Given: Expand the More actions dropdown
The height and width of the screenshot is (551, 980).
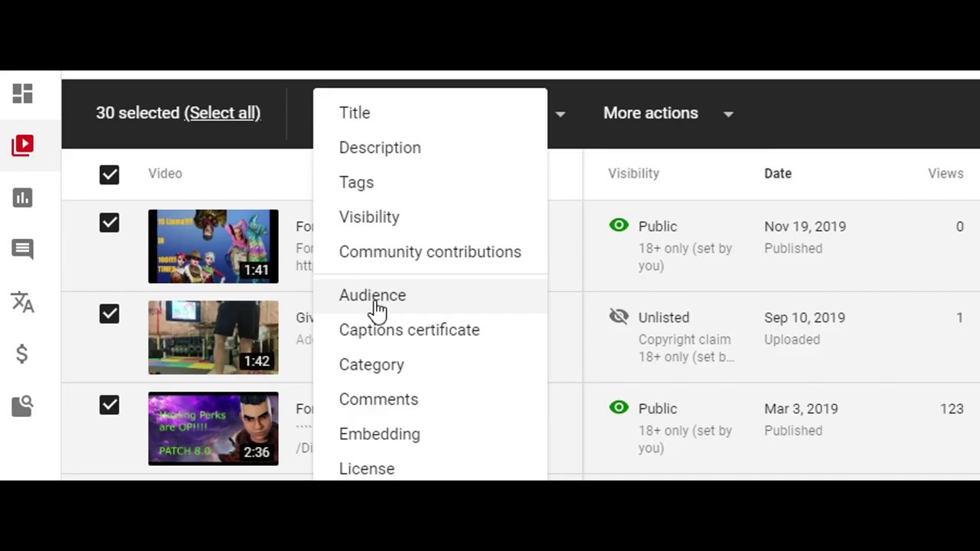Looking at the screenshot, I should (x=668, y=113).
